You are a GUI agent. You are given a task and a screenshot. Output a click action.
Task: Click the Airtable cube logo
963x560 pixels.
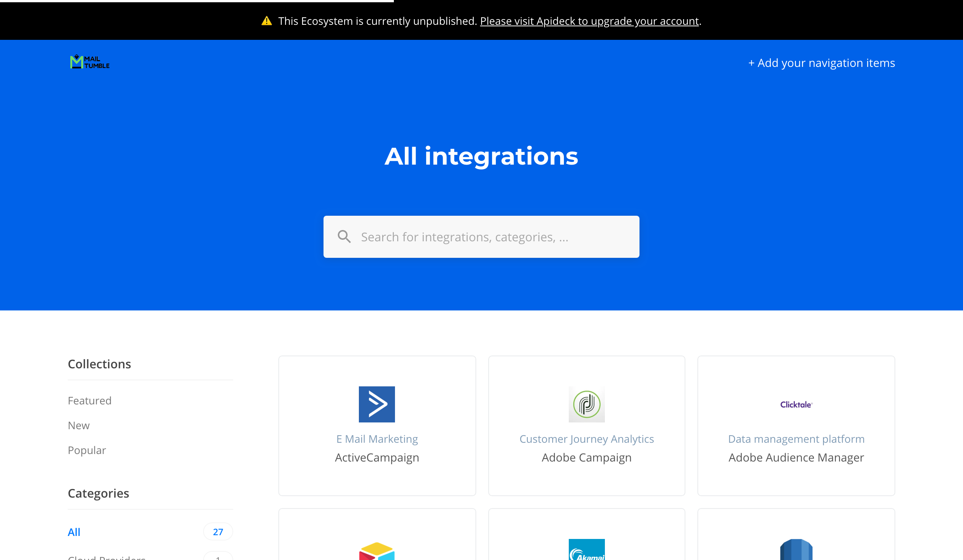tap(377, 551)
